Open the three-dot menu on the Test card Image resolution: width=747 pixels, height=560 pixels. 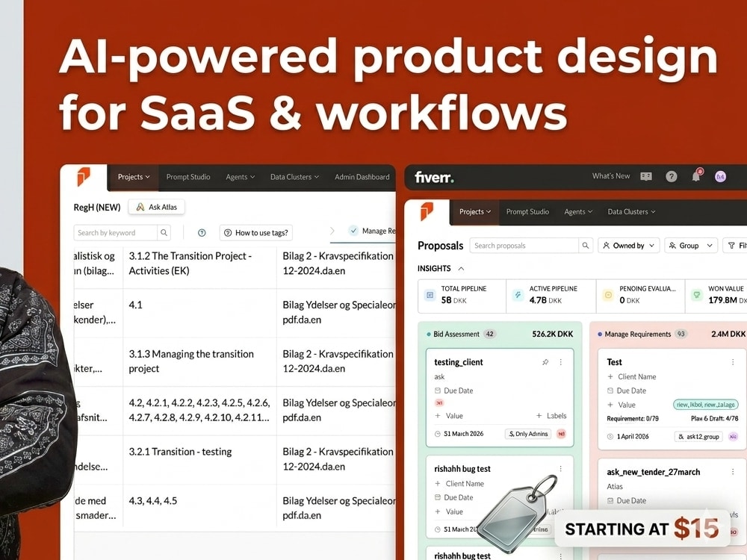coord(733,362)
